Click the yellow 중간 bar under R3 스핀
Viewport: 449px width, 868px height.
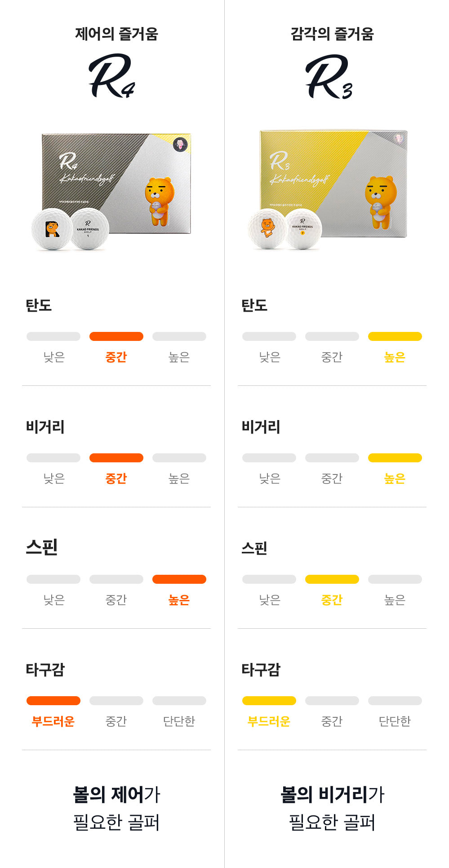point(332,579)
